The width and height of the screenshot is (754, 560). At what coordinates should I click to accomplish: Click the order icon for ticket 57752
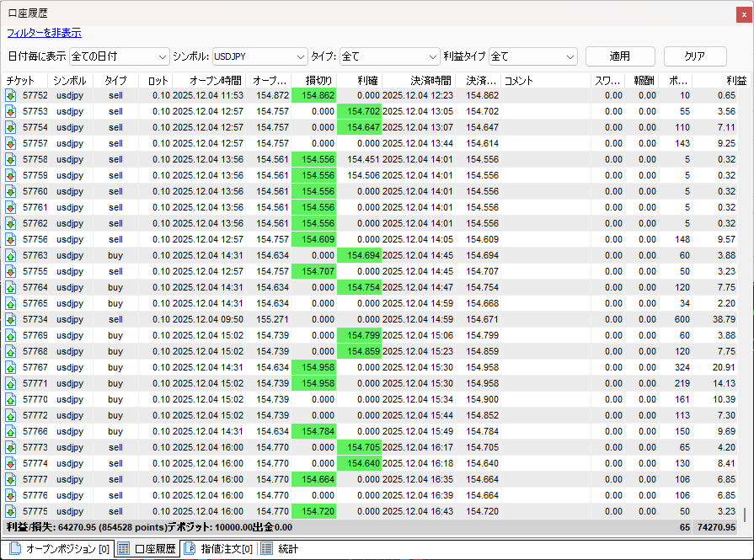[11, 96]
